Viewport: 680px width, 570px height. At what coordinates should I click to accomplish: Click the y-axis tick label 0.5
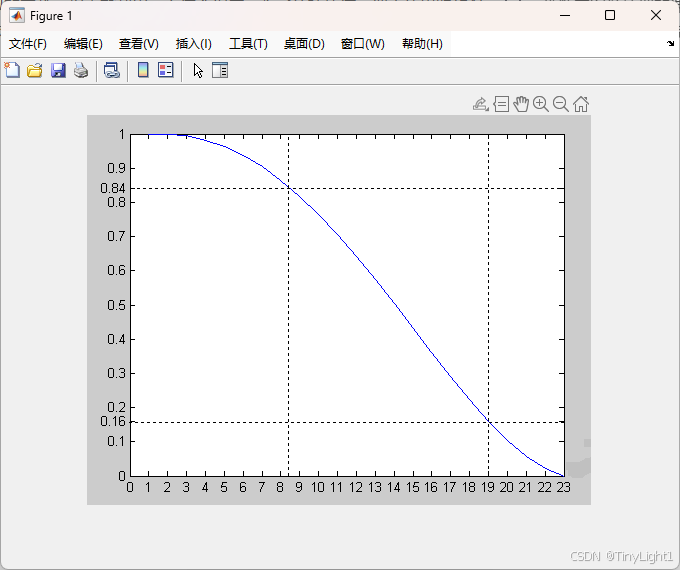coord(116,305)
